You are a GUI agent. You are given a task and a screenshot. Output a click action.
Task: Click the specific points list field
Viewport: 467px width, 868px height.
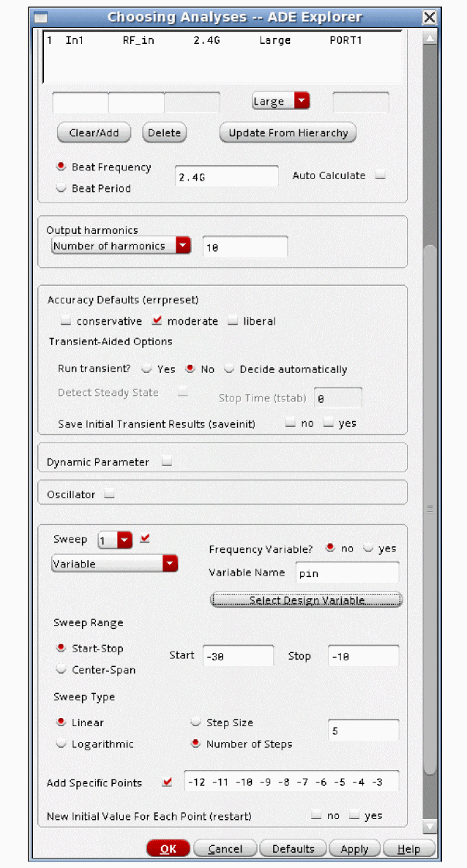tap(291, 780)
